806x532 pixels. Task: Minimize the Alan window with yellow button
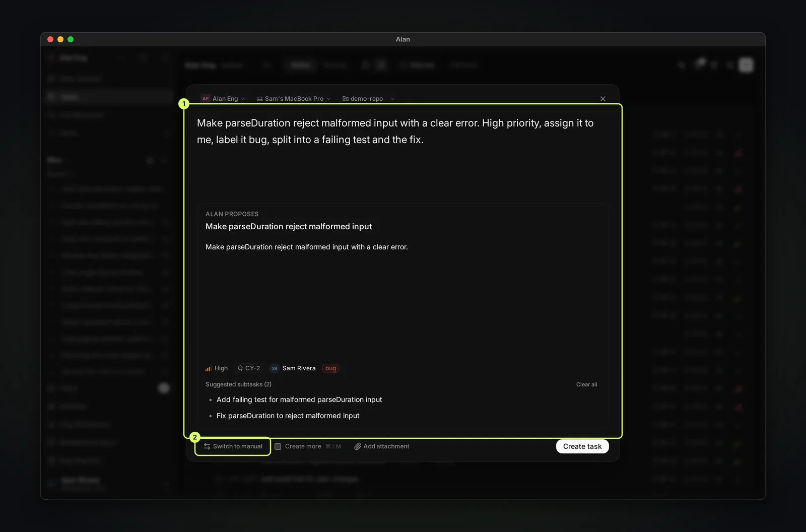click(60, 39)
